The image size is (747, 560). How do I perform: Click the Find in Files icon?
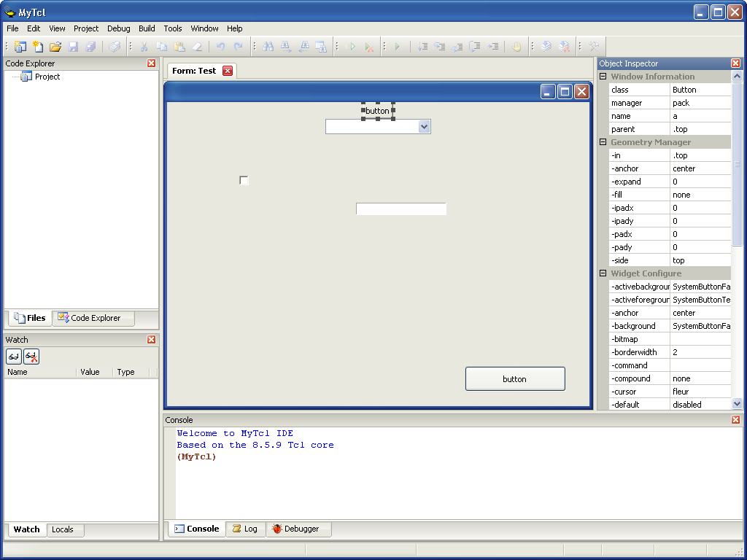pyautogui.click(x=321, y=47)
